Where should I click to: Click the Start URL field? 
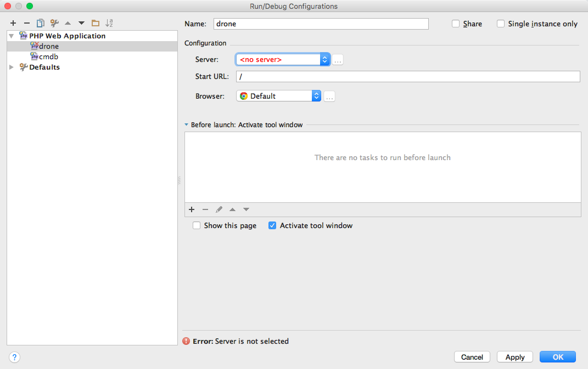tap(408, 76)
